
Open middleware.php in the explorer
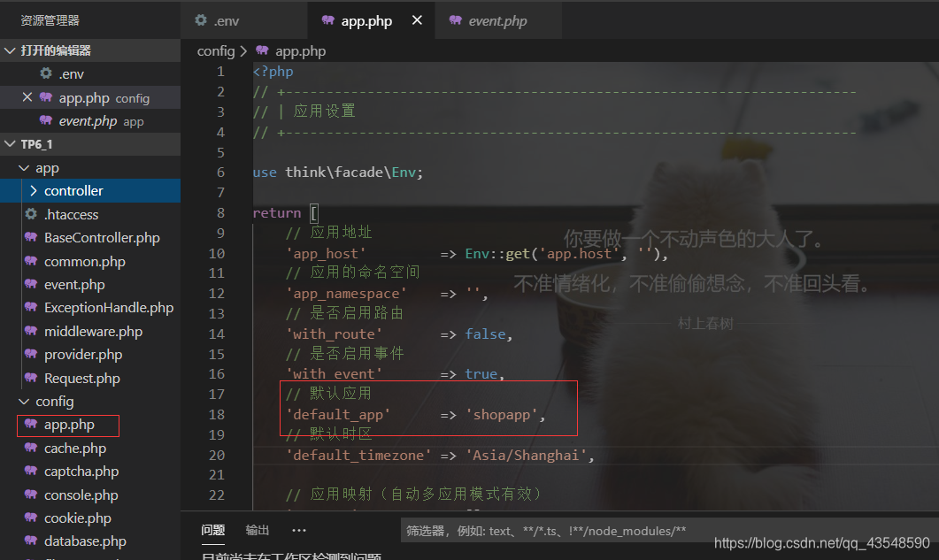tap(89, 331)
